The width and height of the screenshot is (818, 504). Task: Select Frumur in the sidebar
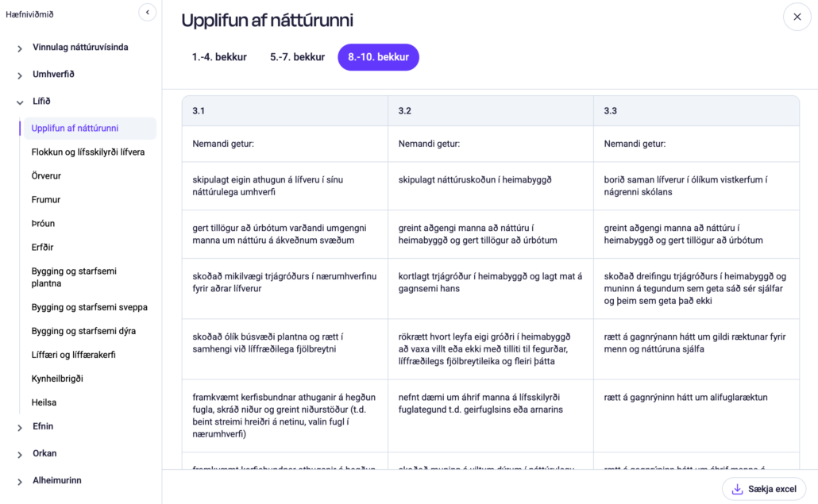click(x=46, y=199)
